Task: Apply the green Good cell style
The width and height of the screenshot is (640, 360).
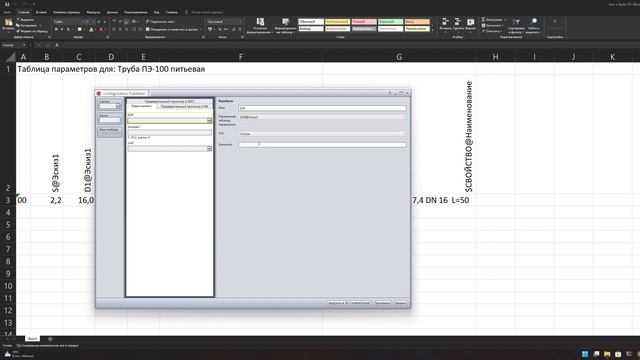Action: 390,22
